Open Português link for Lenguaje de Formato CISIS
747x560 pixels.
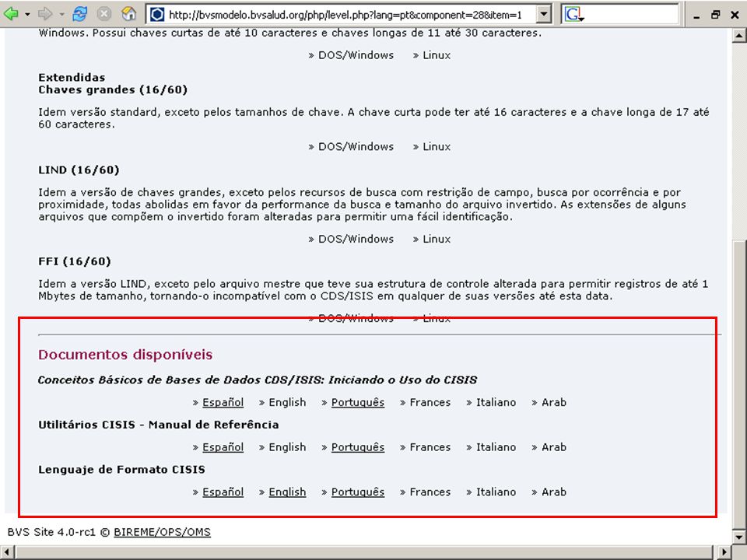click(x=358, y=492)
